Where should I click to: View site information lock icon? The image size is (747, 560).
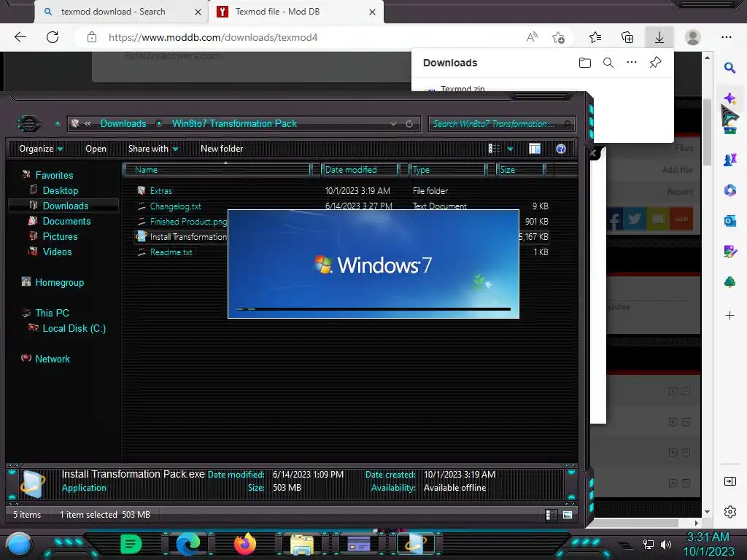92,37
